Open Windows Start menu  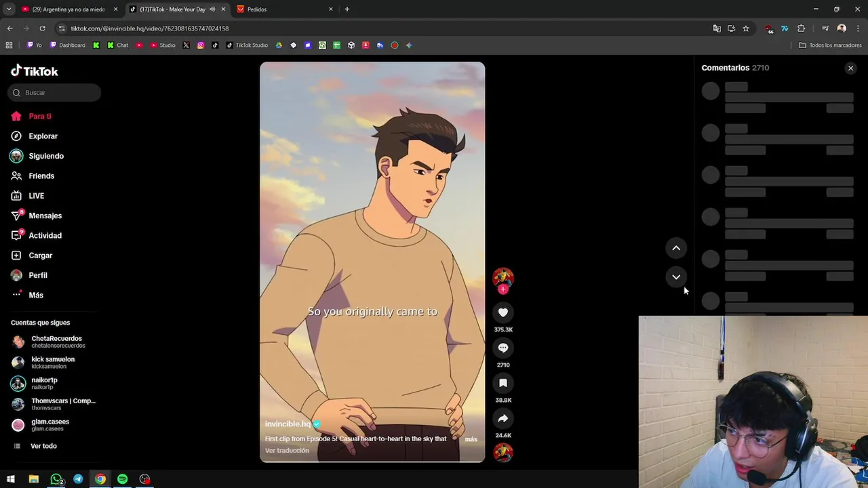point(11,479)
